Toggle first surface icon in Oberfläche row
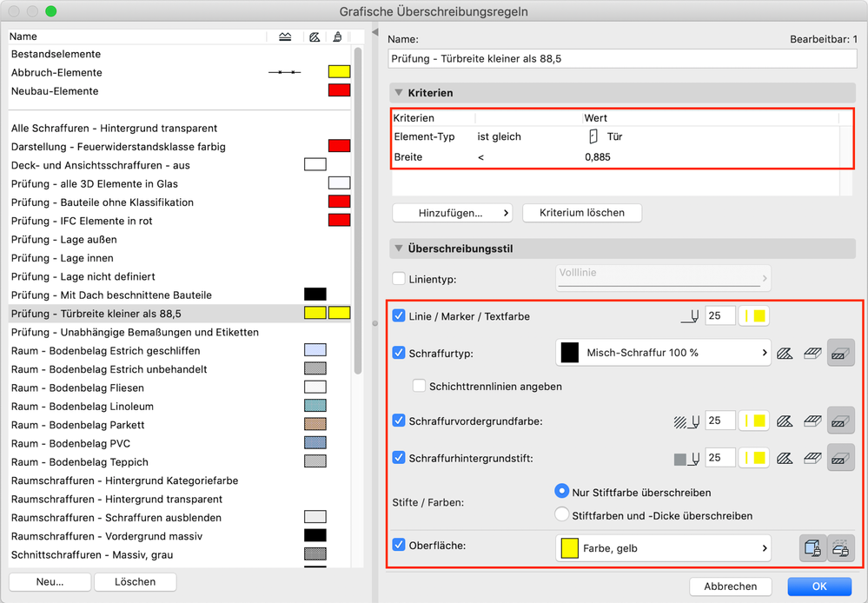The image size is (868, 603). click(x=813, y=548)
